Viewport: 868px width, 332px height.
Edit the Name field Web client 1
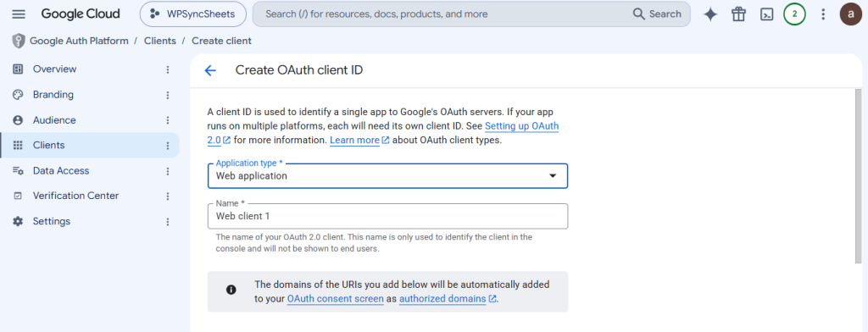[387, 216]
